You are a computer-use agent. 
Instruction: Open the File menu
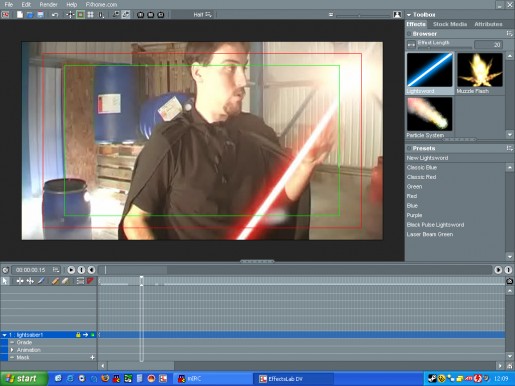coord(9,5)
